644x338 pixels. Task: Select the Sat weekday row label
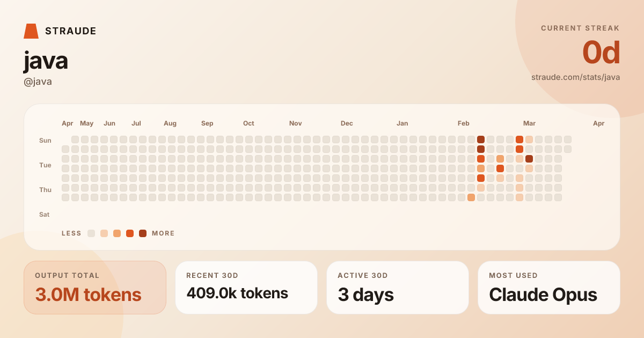point(45,215)
